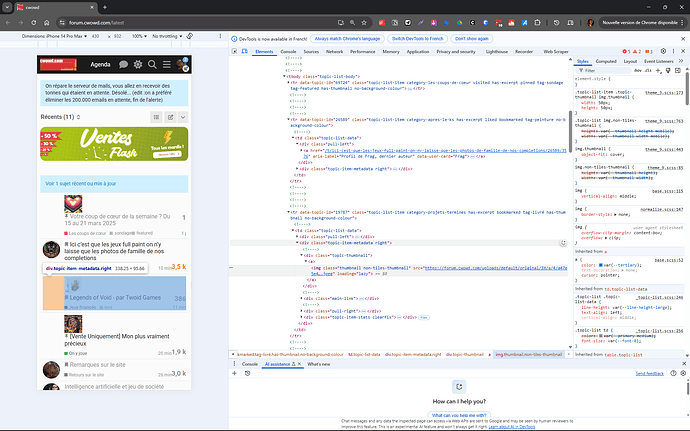This screenshot has width=690, height=431.
Task: Open the drawer three-dot menu beside Console
Action: [234, 364]
